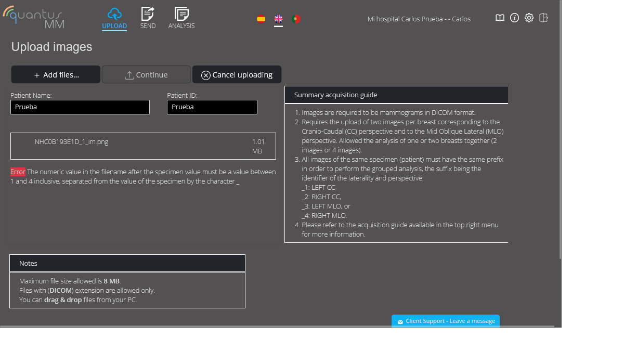The width and height of the screenshot is (624, 364).
Task: Click the Notes panel header
Action: (127, 263)
